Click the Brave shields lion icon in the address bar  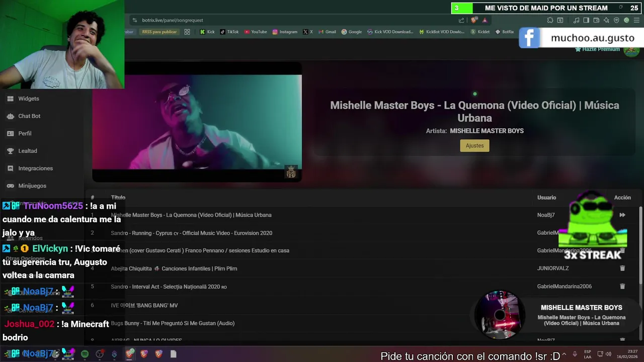pos(474,20)
